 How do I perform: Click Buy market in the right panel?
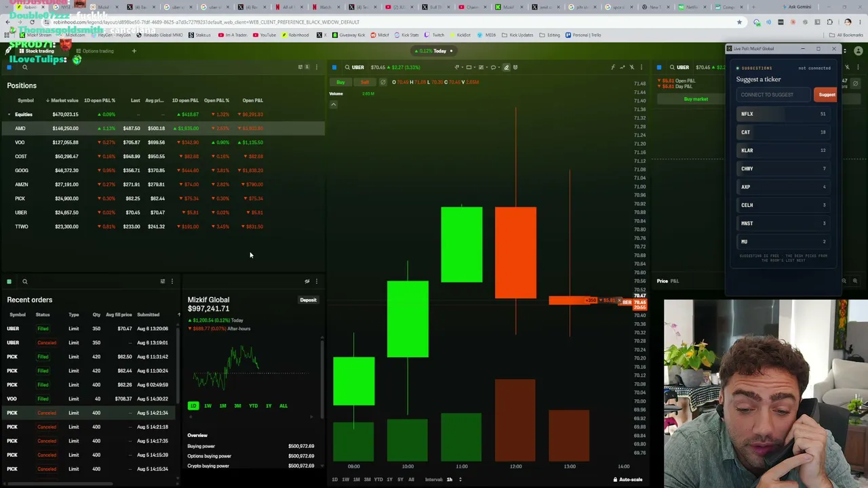click(x=696, y=99)
